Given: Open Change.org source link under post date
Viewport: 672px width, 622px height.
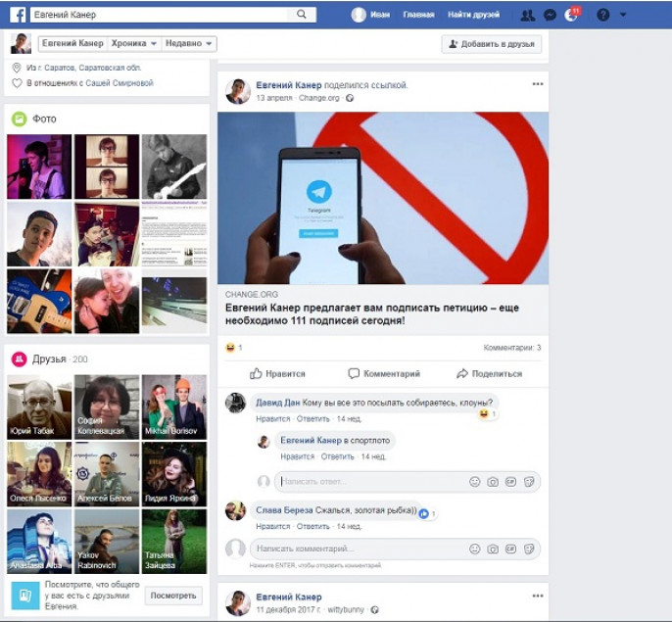Looking at the screenshot, I should (319, 98).
